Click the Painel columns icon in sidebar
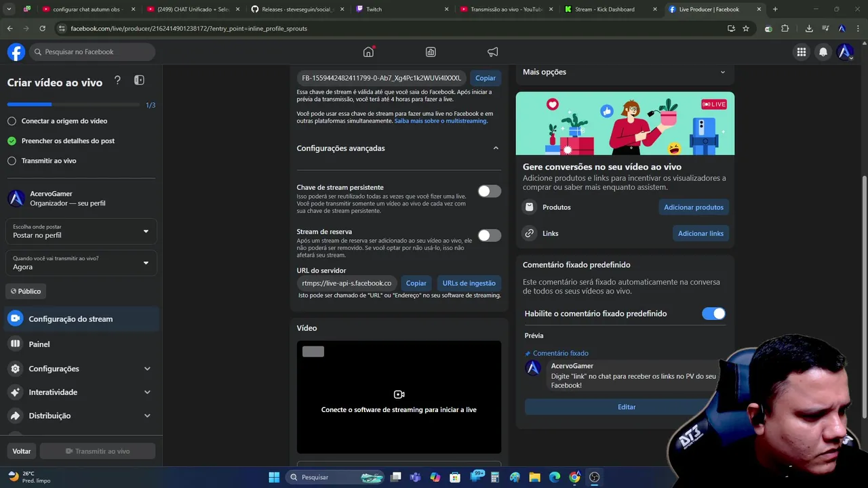Viewport: 868px width, 488px height. click(15, 344)
